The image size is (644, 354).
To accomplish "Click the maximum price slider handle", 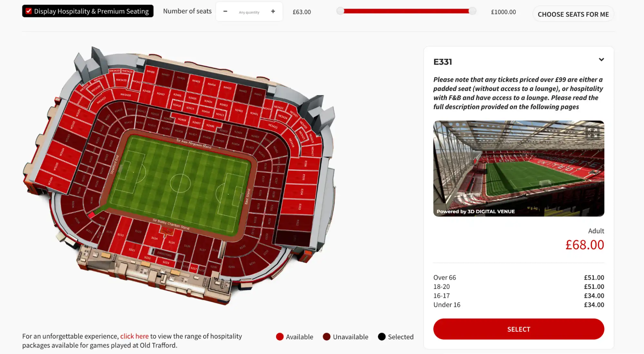I will (x=473, y=11).
